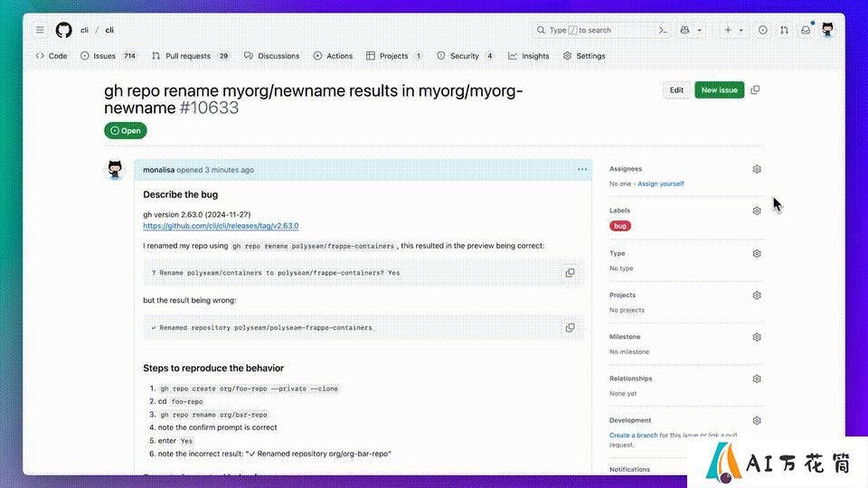This screenshot has width=868, height=488.
Task: Click the "opened 3 minutes ago" timestamp
Action: (215, 170)
